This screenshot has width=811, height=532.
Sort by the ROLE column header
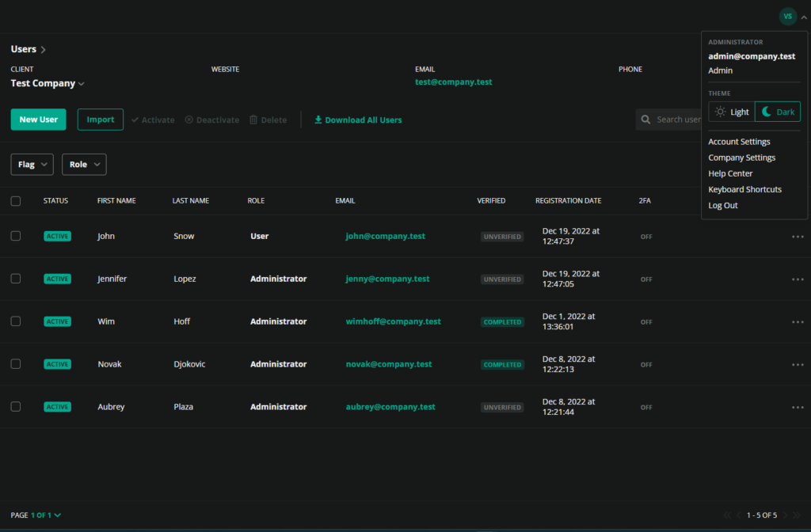click(x=256, y=200)
